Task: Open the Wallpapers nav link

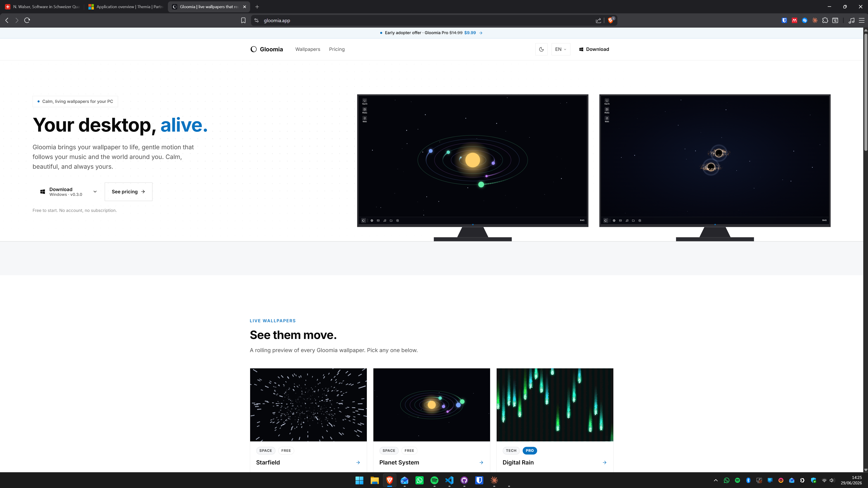Action: [308, 49]
